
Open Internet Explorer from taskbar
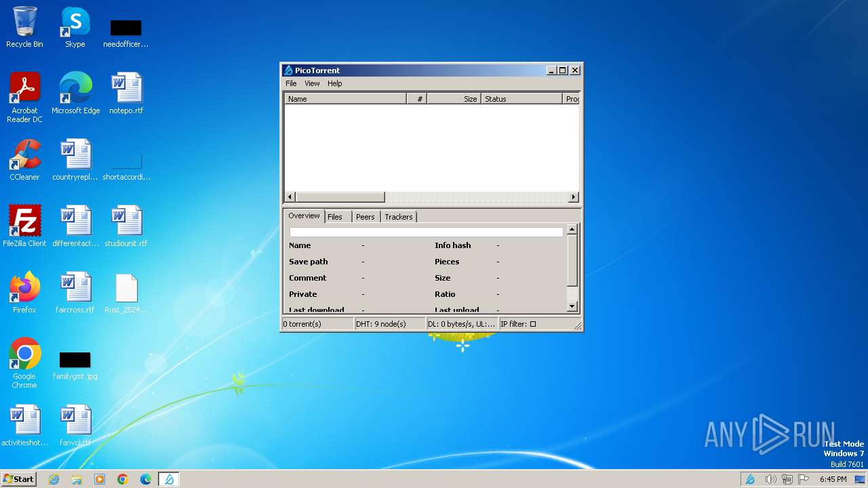pyautogui.click(x=54, y=479)
